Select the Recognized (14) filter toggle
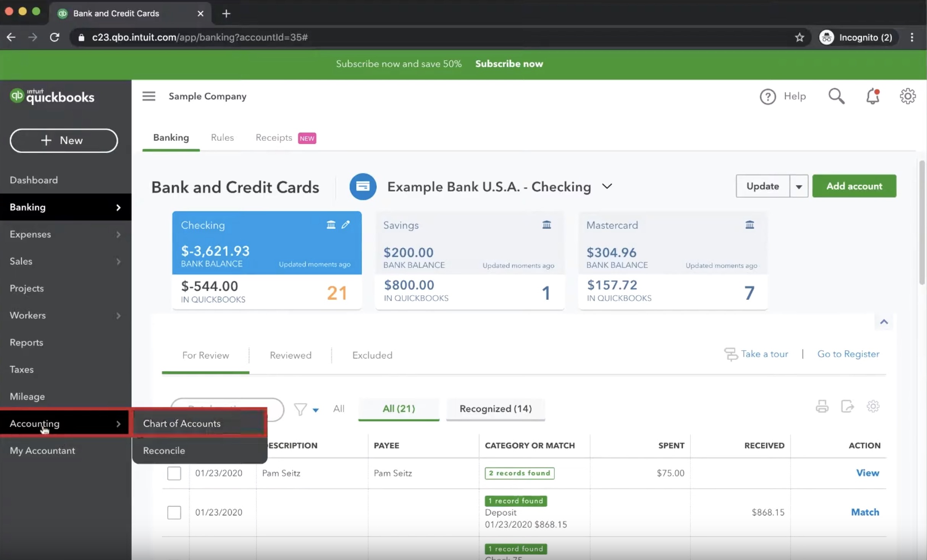This screenshot has height=560, width=927. tap(495, 409)
